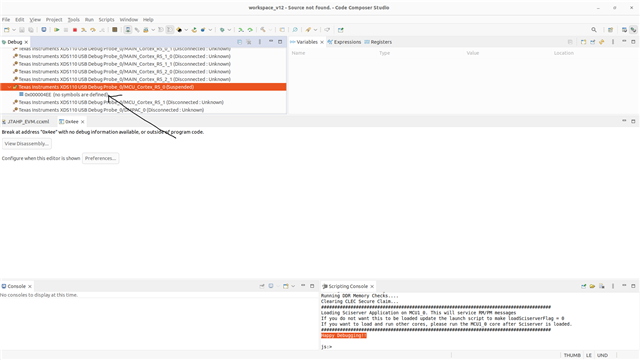Open the Scripting Console three-dot menu
The height and width of the screenshot is (360, 640).
613,286
